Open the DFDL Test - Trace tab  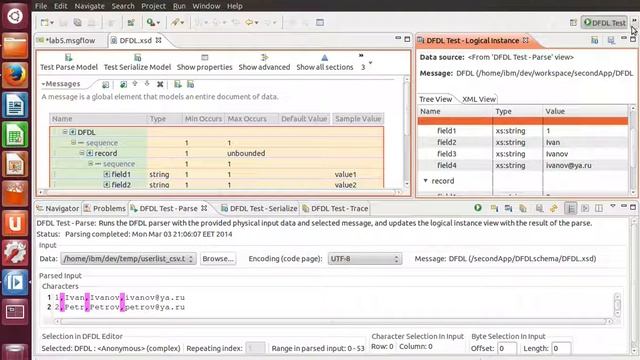(336, 208)
